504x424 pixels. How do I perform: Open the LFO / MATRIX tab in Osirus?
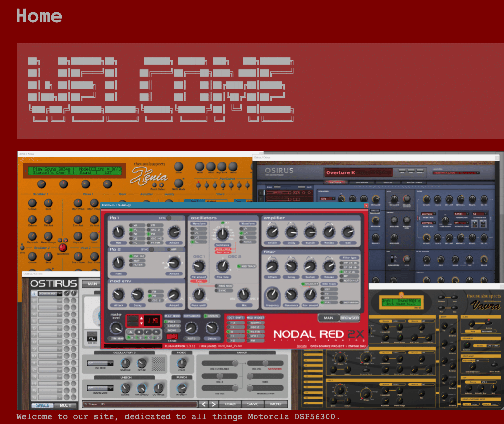(x=362, y=182)
